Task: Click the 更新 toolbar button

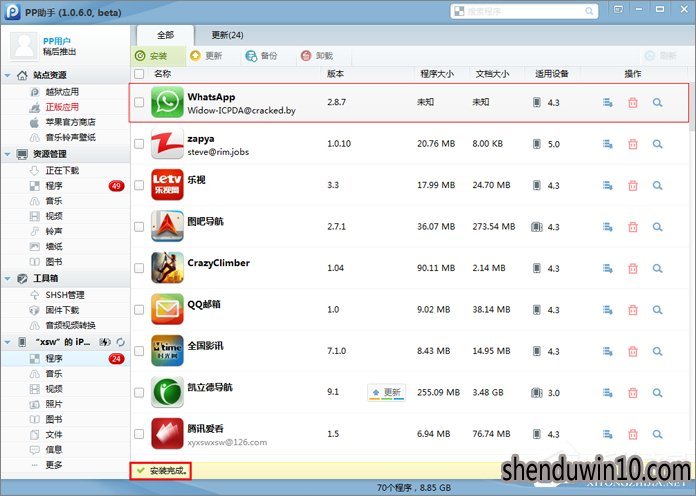Action: click(x=206, y=56)
